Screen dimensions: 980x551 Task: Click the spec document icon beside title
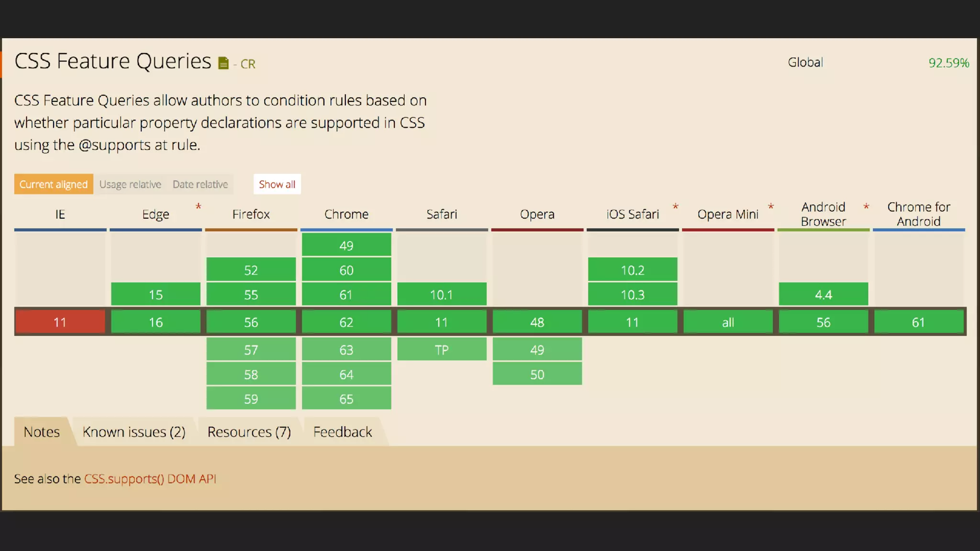223,63
